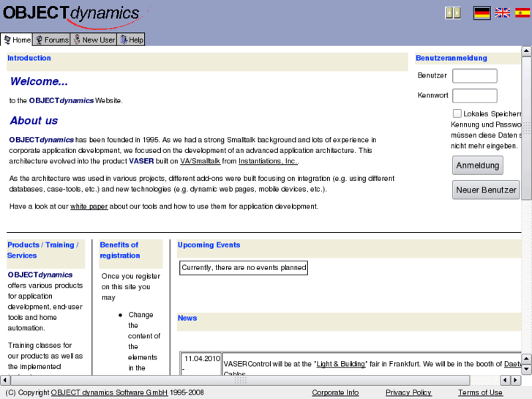Click the About us heading
532x399 pixels.
34,121
